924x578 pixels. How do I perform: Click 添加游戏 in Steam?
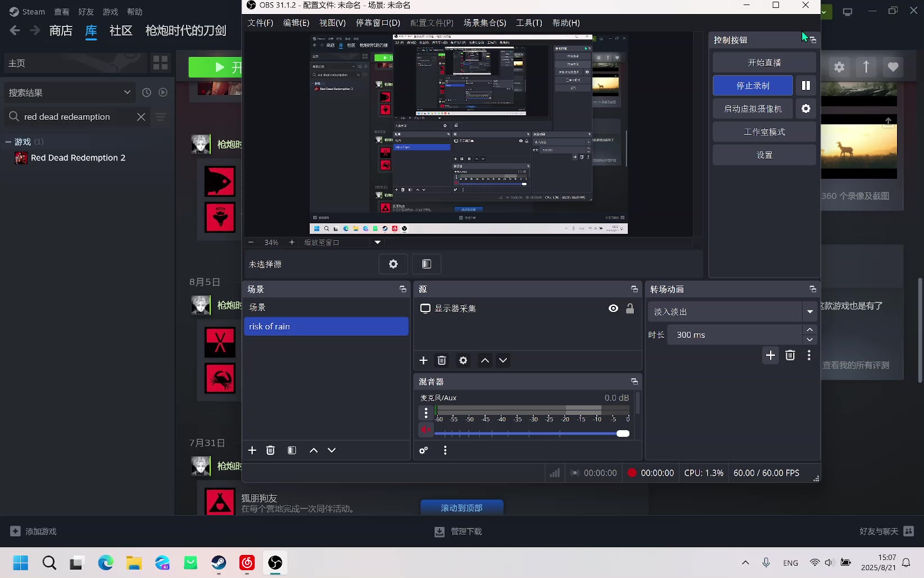[34, 531]
